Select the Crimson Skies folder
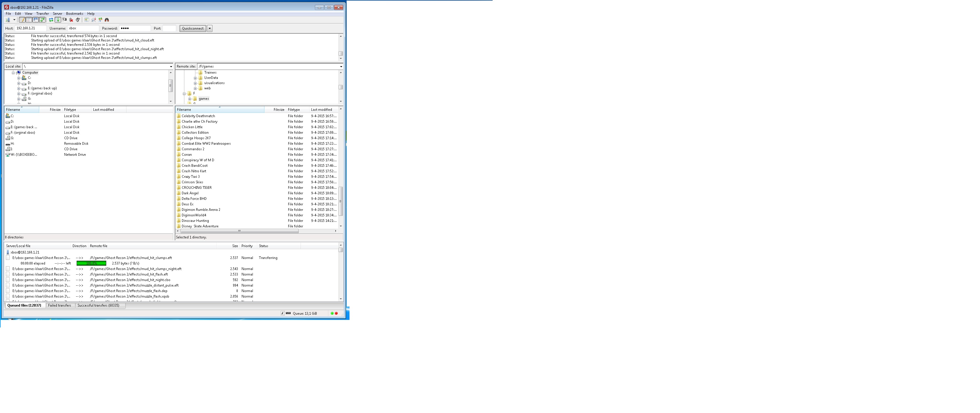This screenshot has width=980, height=413. (x=192, y=182)
